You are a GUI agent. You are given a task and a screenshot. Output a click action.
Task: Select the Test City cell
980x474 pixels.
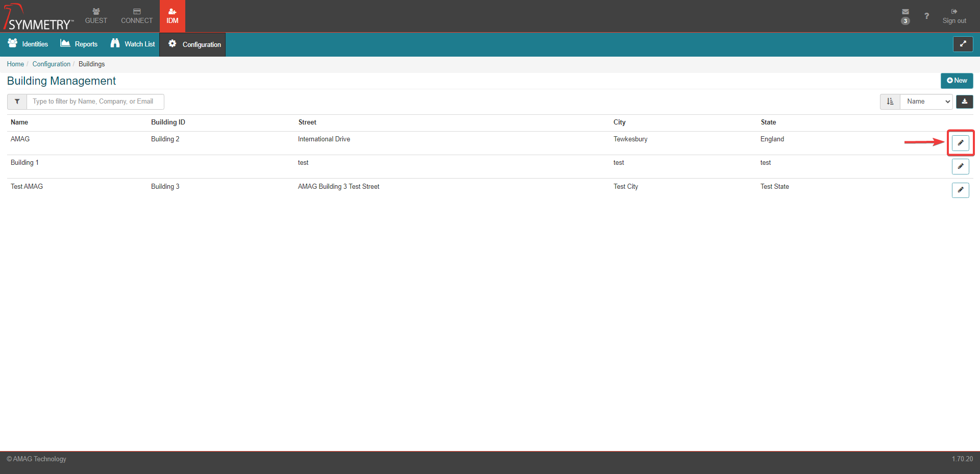tap(626, 186)
